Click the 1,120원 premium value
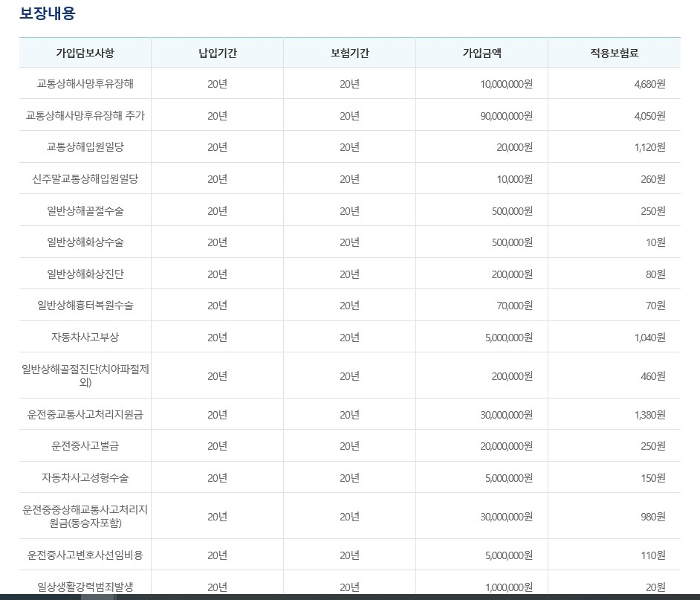The height and width of the screenshot is (600, 700). pos(649,147)
